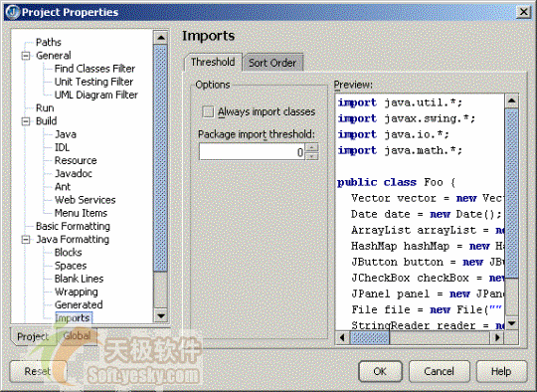Select the Java Formatting tree item
The width and height of the screenshot is (537, 392).
pos(73,240)
